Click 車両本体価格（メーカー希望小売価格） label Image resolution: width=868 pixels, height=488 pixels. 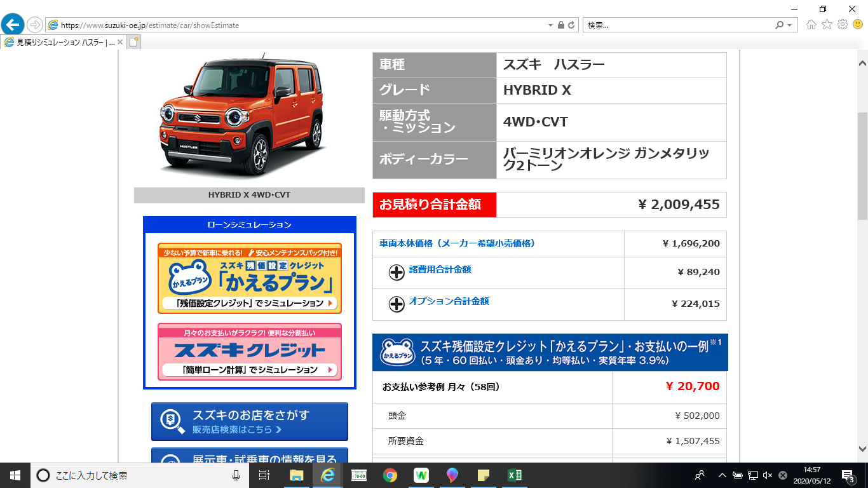tap(457, 243)
